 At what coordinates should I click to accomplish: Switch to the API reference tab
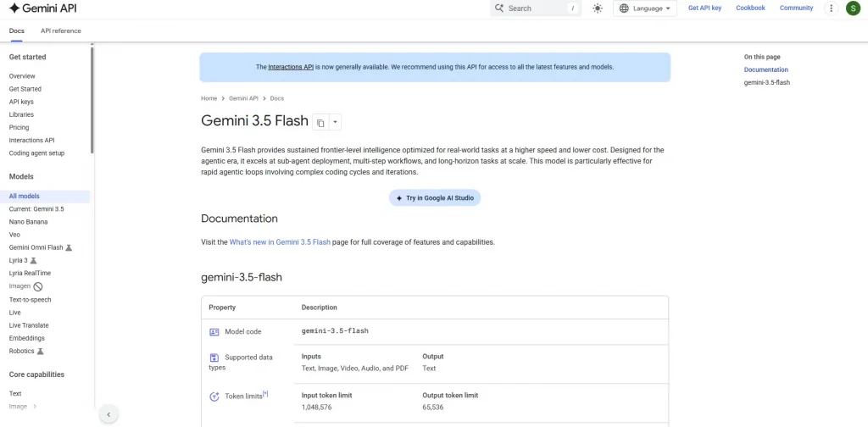(61, 31)
